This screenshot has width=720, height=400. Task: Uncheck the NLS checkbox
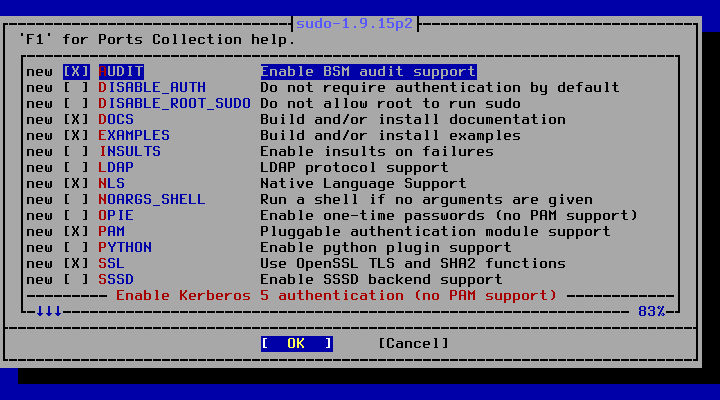[x=76, y=184]
